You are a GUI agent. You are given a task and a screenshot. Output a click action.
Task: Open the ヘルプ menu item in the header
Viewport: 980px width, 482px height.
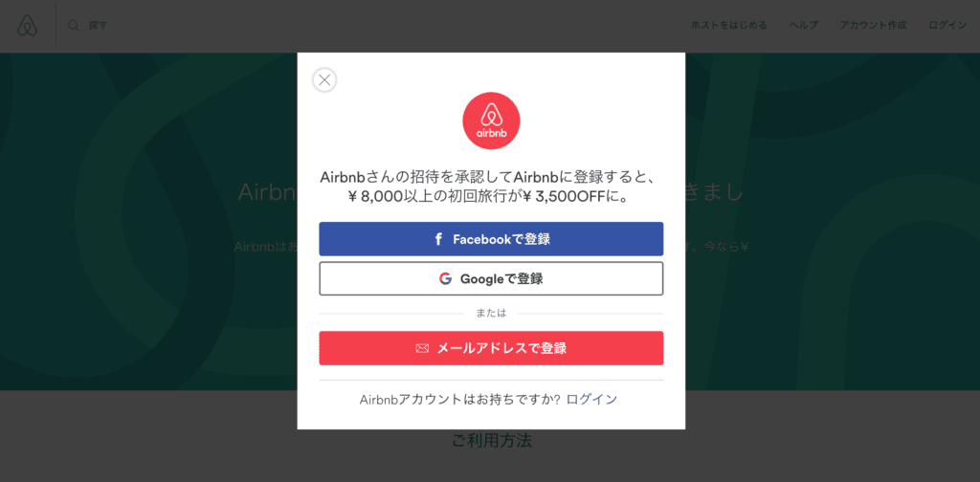pyautogui.click(x=804, y=26)
